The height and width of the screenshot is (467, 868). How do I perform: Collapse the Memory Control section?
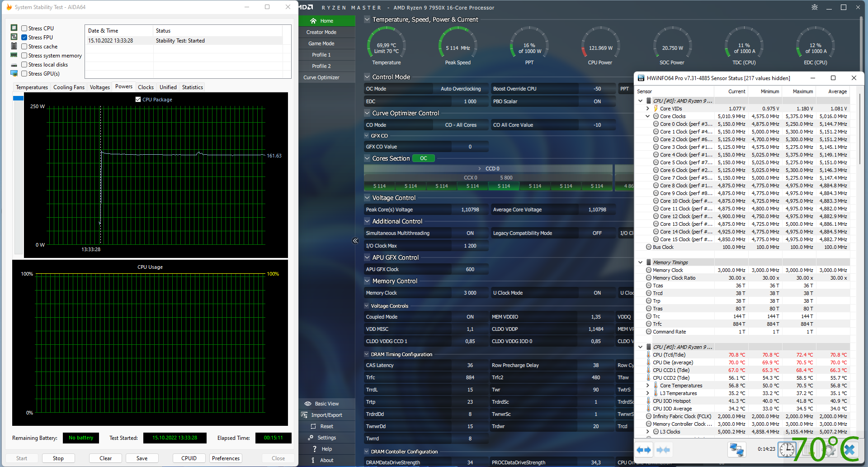click(368, 281)
